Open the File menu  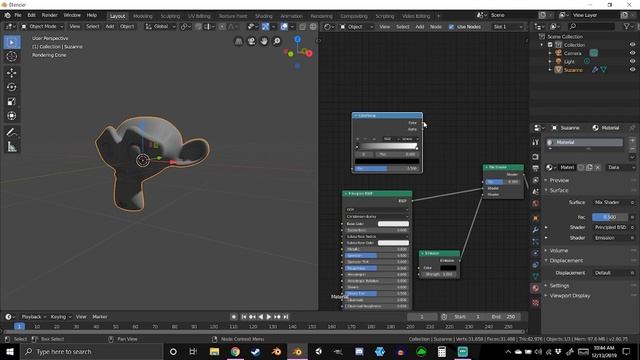click(x=18, y=15)
